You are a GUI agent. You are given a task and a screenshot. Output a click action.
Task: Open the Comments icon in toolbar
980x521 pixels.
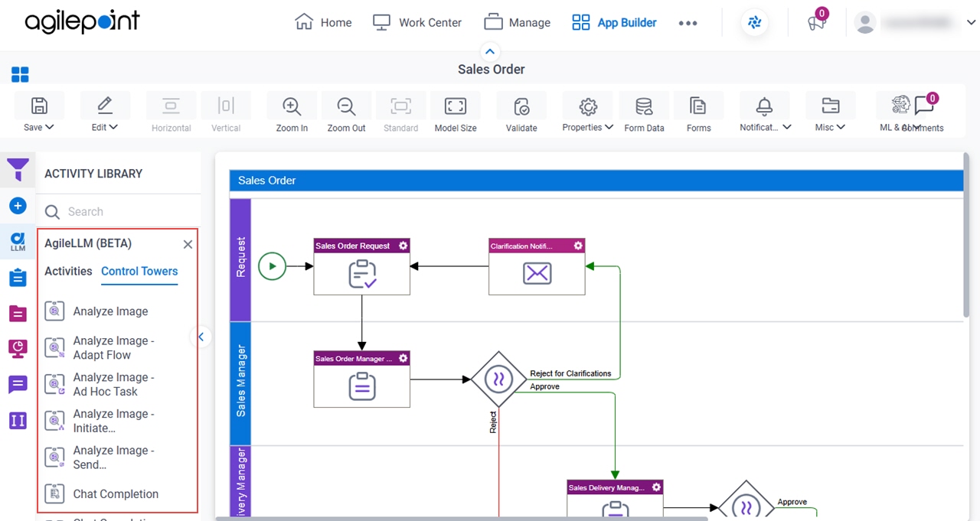pyautogui.click(x=925, y=106)
